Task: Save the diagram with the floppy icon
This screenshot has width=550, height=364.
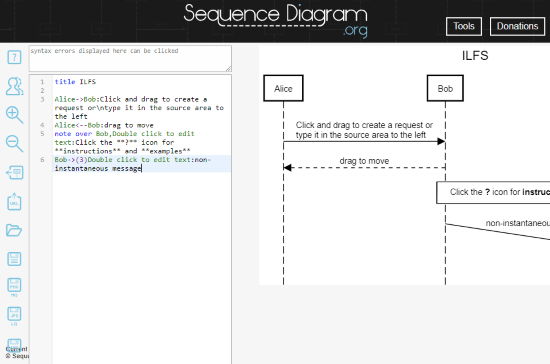Action: 14,259
